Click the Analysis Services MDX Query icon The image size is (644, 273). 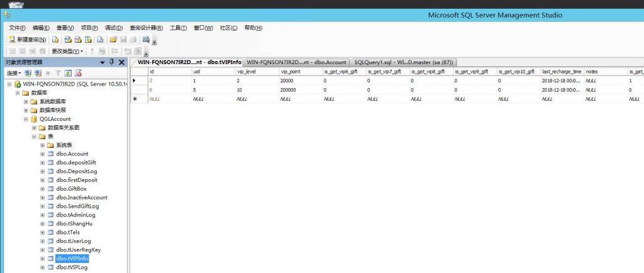click(68, 40)
